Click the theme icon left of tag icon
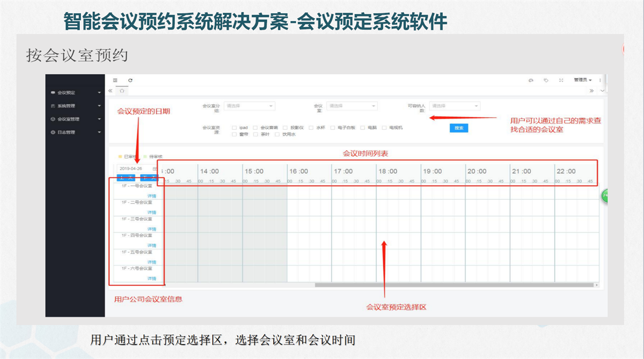The height and width of the screenshot is (359, 644). [x=531, y=80]
